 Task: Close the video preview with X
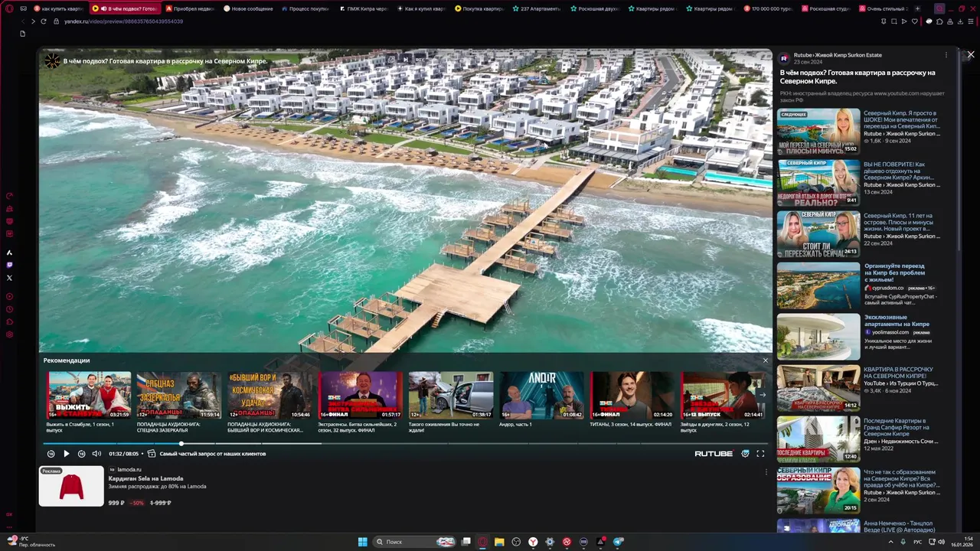[971, 54]
